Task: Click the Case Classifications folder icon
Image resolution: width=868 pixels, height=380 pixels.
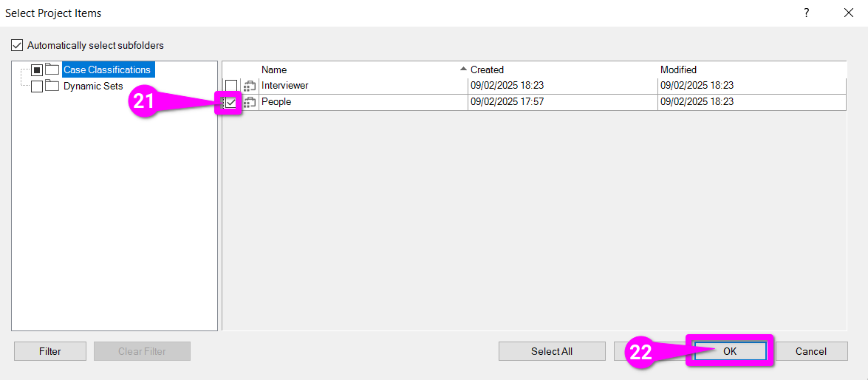Action: (x=52, y=69)
